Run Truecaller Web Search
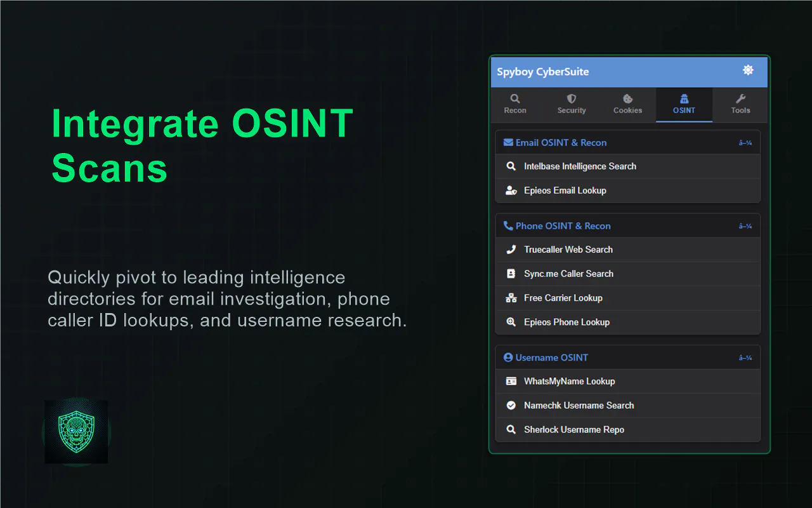This screenshot has width=812, height=508. 627,250
